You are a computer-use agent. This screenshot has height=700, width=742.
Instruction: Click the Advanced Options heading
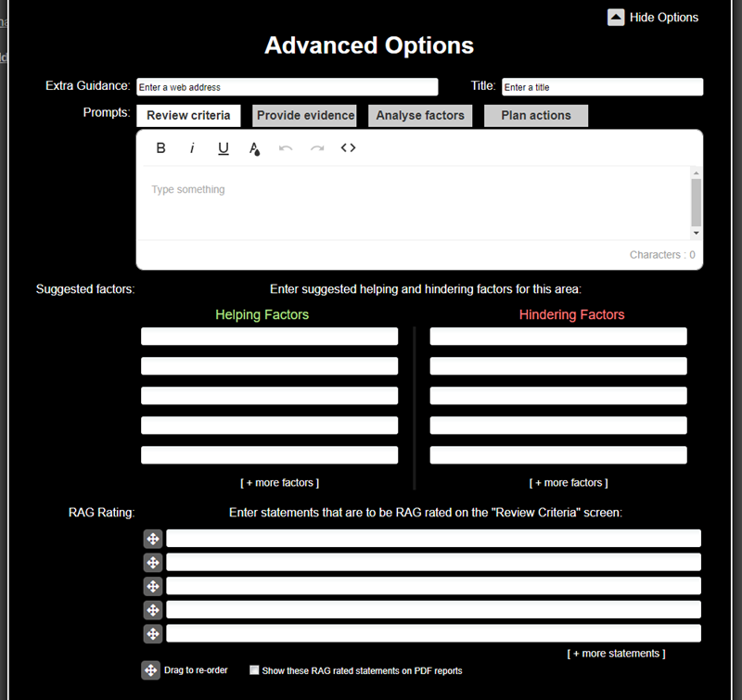click(369, 45)
